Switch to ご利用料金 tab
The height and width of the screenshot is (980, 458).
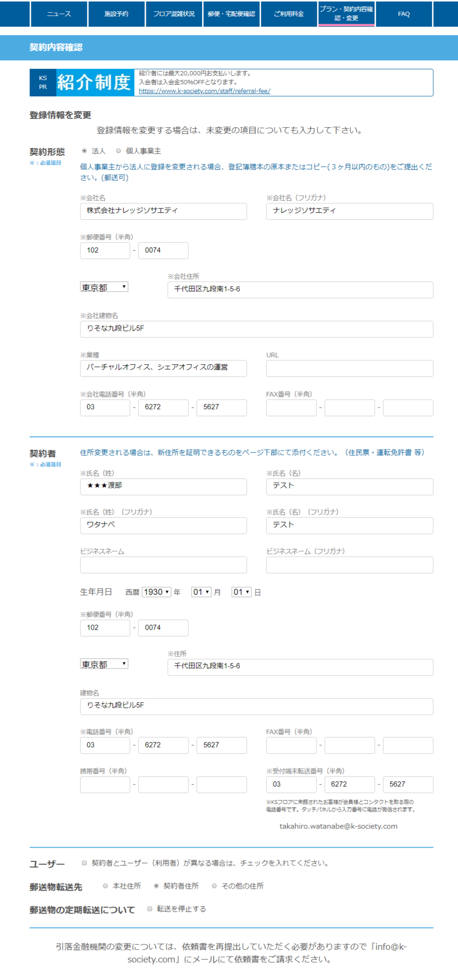289,14
